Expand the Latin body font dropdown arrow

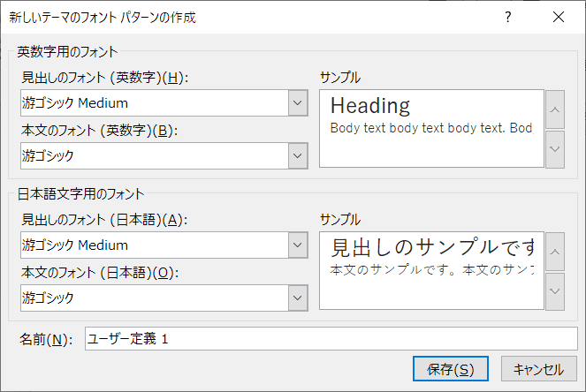click(298, 156)
